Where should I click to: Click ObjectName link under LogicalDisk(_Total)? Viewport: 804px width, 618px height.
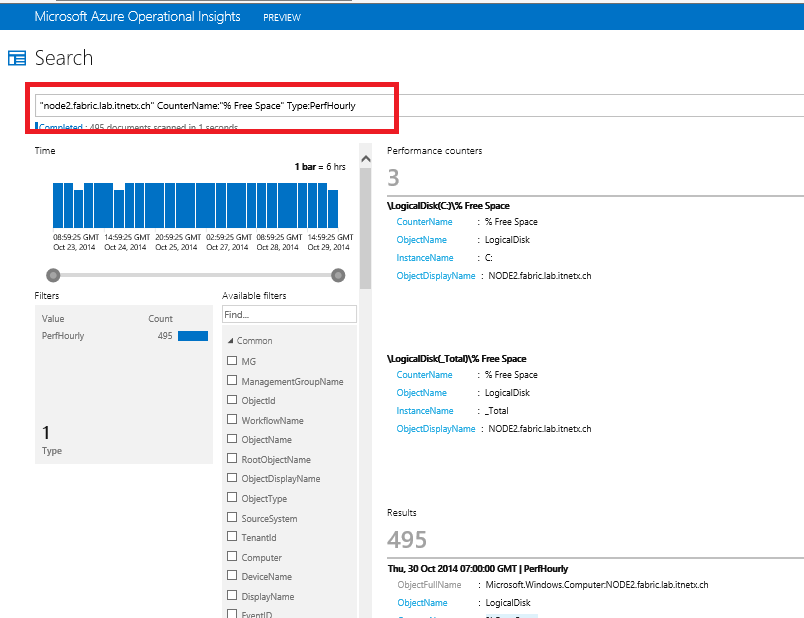click(421, 392)
